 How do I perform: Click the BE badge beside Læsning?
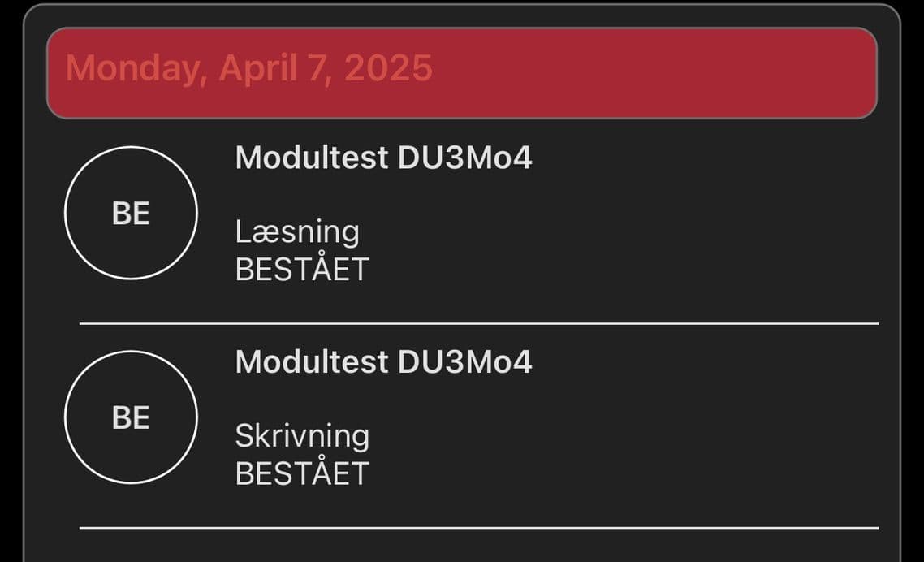131,214
